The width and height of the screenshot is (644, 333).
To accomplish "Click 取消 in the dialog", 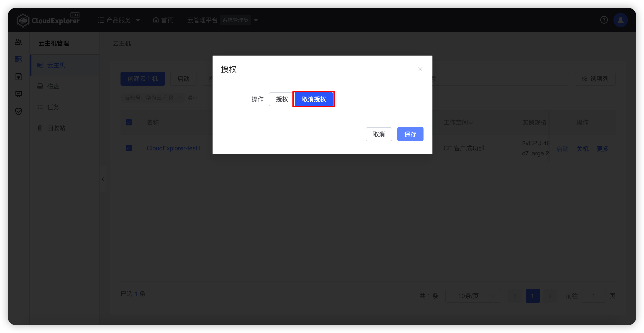I will (379, 134).
